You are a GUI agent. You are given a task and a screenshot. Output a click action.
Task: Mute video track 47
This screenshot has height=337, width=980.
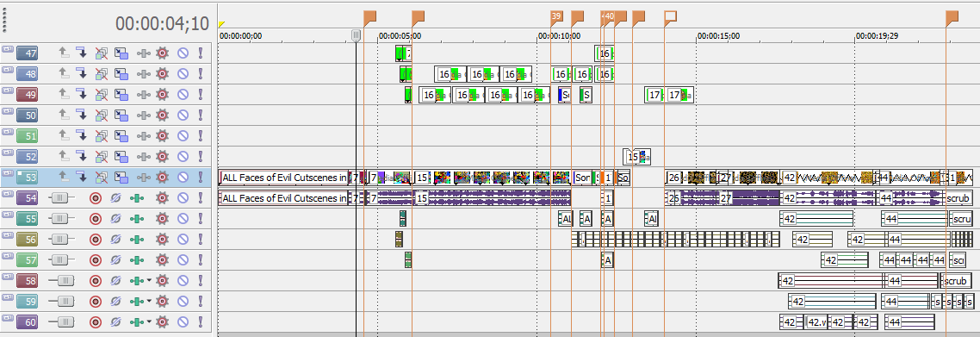pyautogui.click(x=183, y=53)
